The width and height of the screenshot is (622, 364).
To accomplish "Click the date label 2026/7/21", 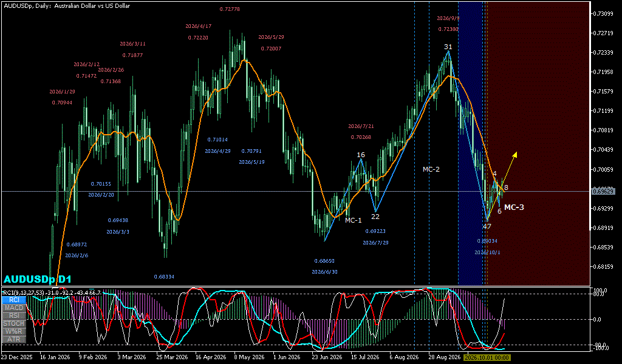I will tap(361, 126).
